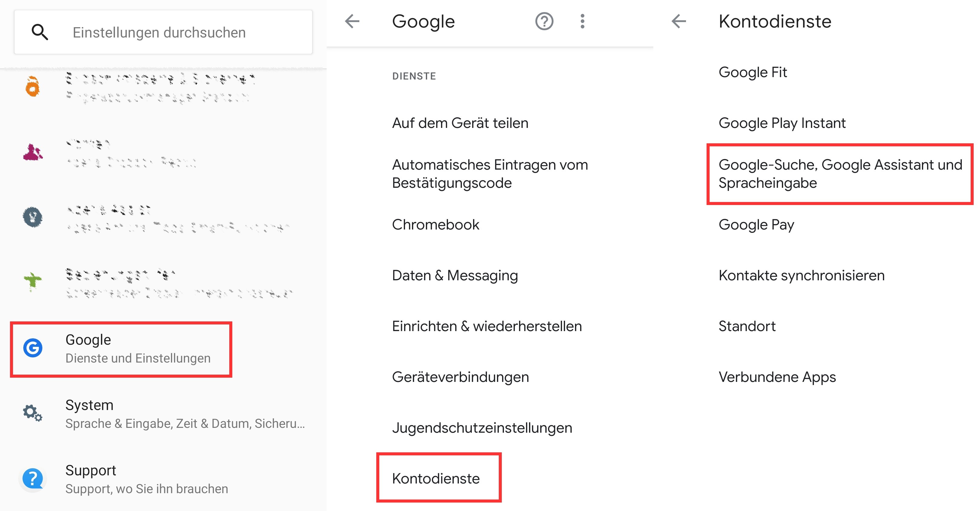Tap the System gear icon
This screenshot has height=511, width=980.
pyautogui.click(x=33, y=413)
